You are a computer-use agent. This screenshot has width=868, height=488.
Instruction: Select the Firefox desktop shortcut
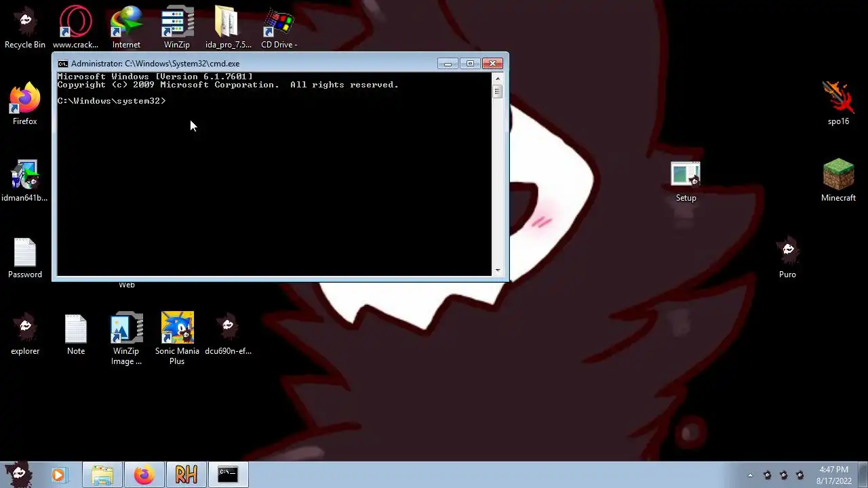pyautogui.click(x=25, y=104)
